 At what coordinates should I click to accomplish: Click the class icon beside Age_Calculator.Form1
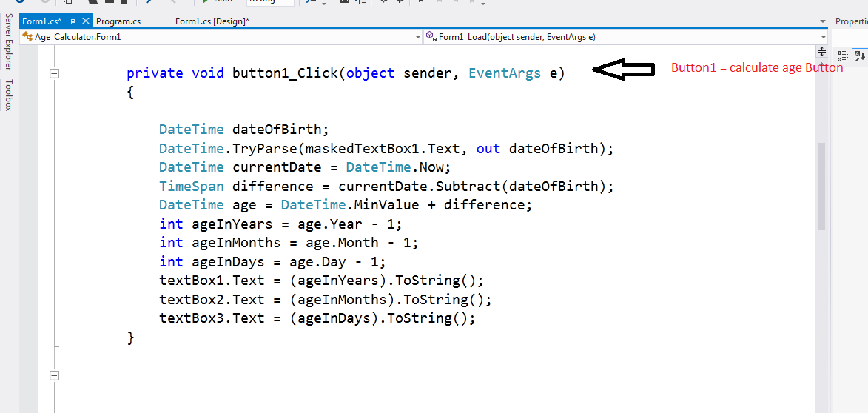point(27,37)
